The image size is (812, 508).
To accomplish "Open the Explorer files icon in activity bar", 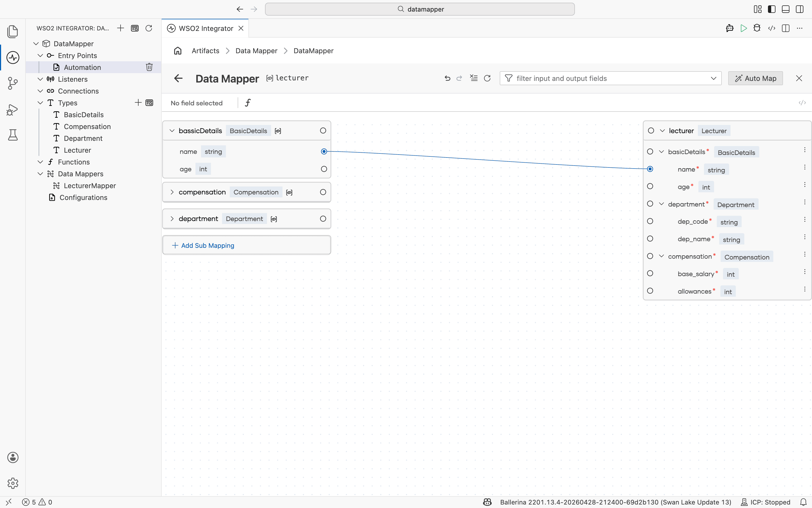I will point(13,32).
